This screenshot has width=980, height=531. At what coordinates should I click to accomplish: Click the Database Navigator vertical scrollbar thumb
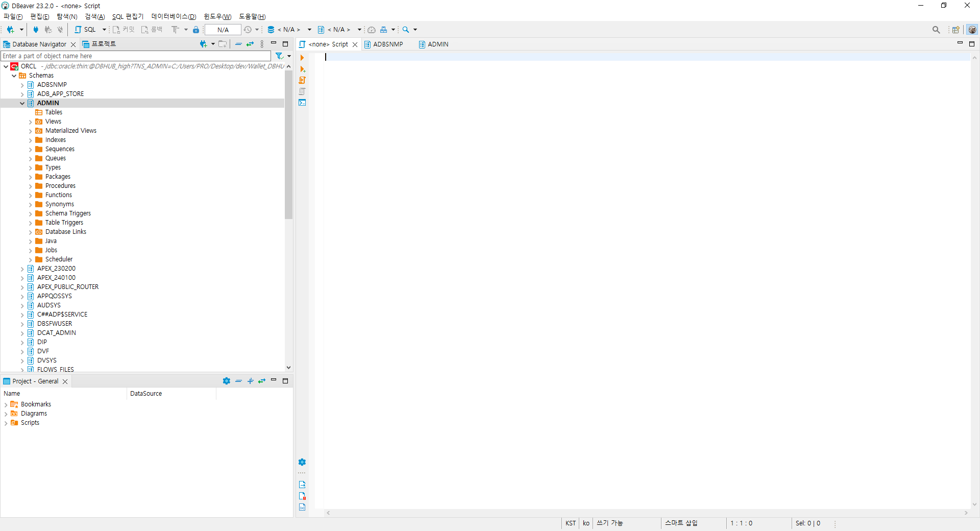(x=288, y=144)
